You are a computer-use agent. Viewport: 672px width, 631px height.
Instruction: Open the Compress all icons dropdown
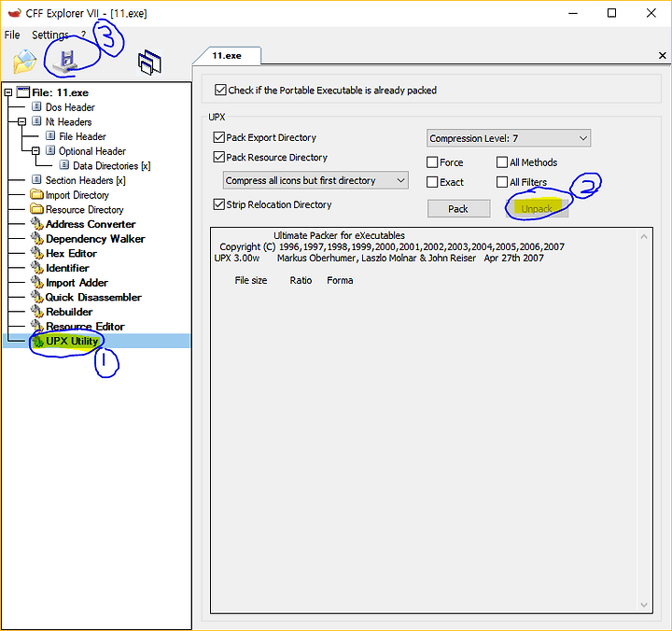(x=315, y=180)
